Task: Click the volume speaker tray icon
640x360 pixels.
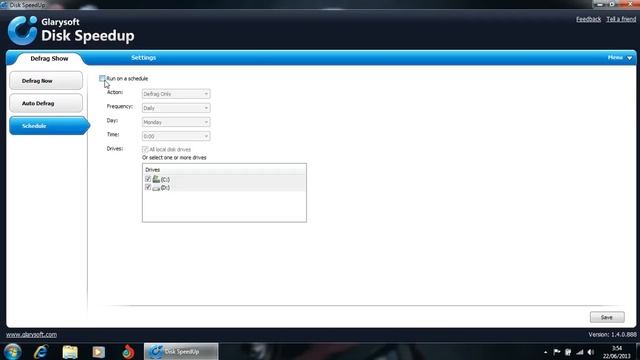Action: [x=591, y=352]
